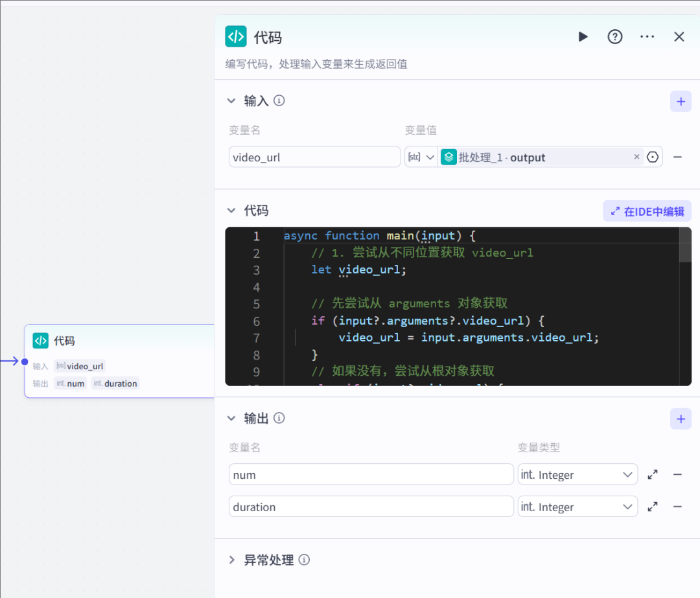The image size is (700, 598).
Task: Expand description for num output
Action: click(652, 474)
